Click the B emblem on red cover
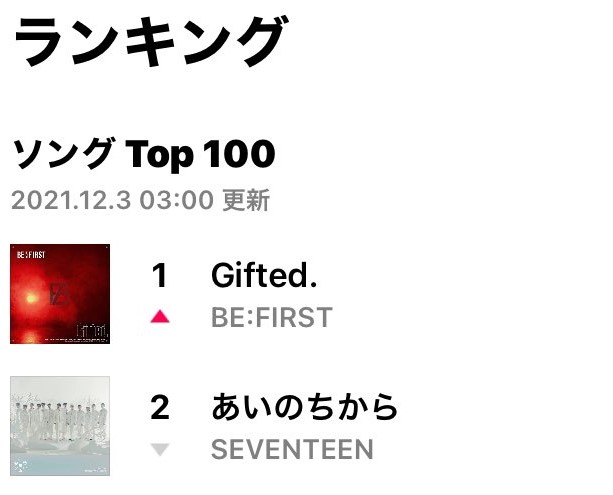Image resolution: width=613 pixels, height=495 pixels. [60, 295]
